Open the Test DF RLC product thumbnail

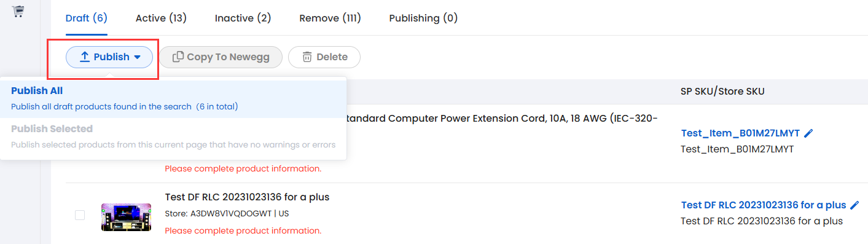pos(117,217)
